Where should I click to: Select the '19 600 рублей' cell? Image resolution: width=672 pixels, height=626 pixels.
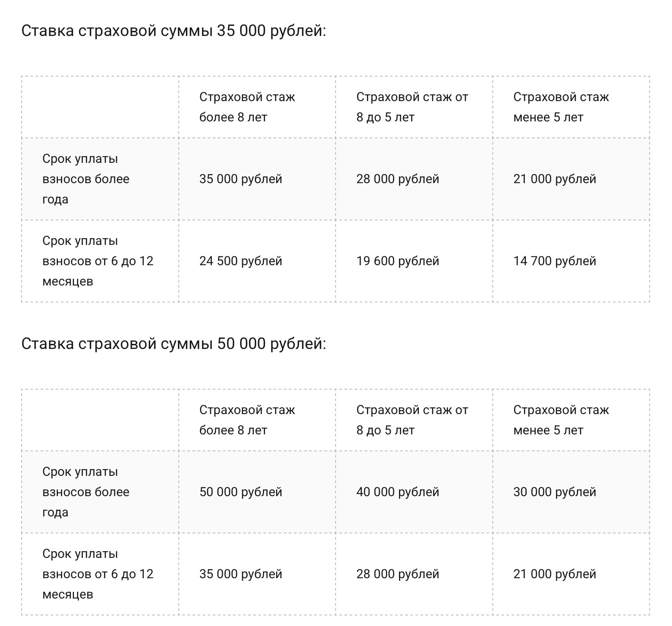[397, 261]
